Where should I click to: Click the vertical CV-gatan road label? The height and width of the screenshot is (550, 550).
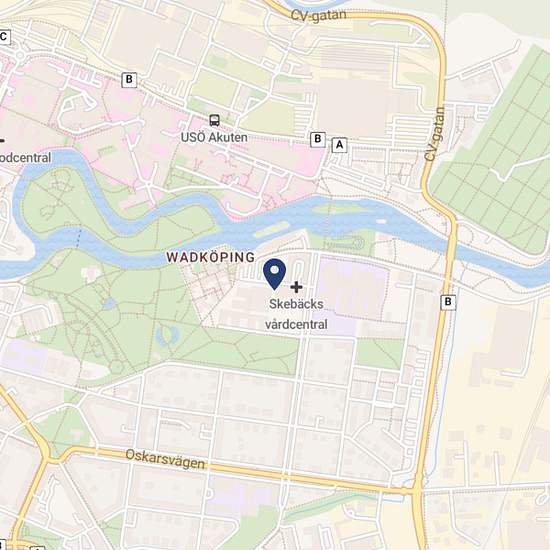[x=434, y=134]
